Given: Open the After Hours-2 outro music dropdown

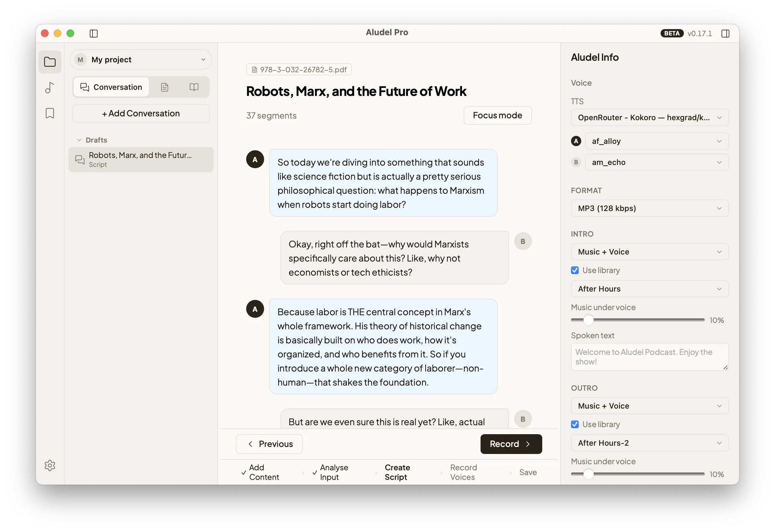Looking at the screenshot, I should pyautogui.click(x=649, y=443).
